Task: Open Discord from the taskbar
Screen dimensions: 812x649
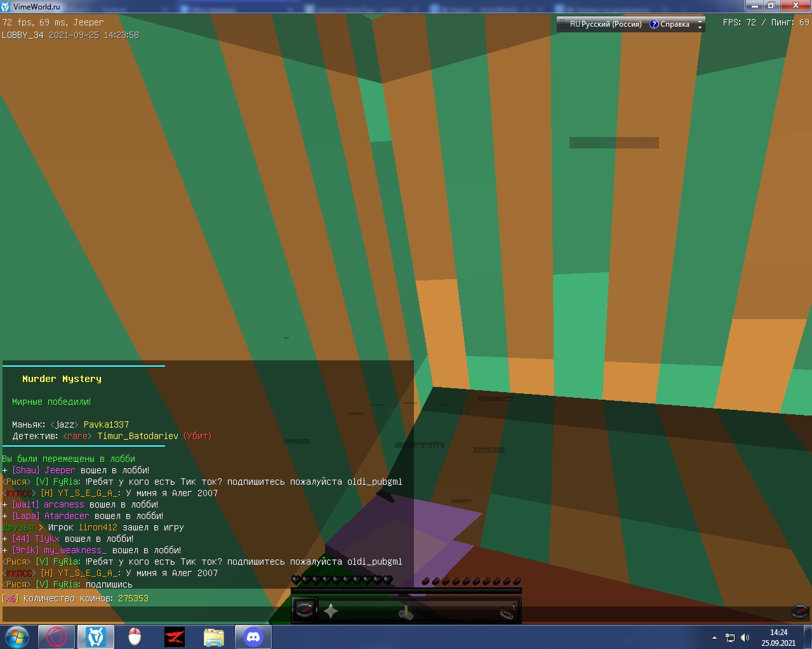Action: point(253,637)
